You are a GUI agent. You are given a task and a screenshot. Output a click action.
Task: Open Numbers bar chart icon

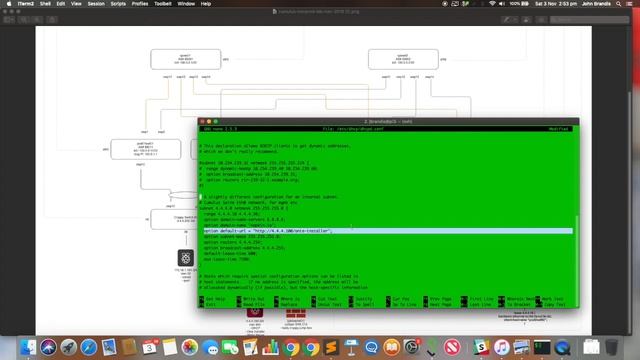coord(271,347)
